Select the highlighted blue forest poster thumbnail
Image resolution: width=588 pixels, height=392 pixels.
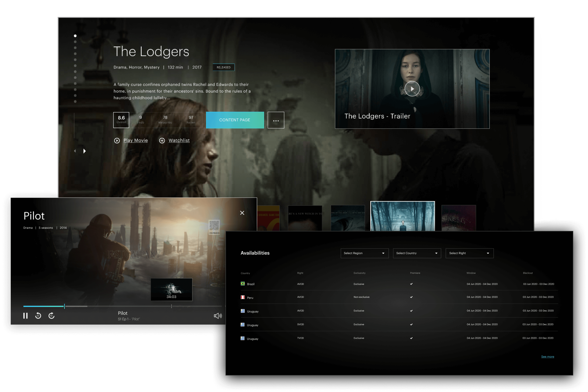click(402, 216)
